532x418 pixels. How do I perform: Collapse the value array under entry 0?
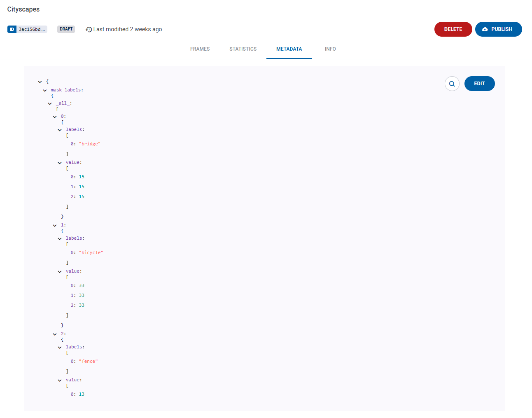click(60, 162)
